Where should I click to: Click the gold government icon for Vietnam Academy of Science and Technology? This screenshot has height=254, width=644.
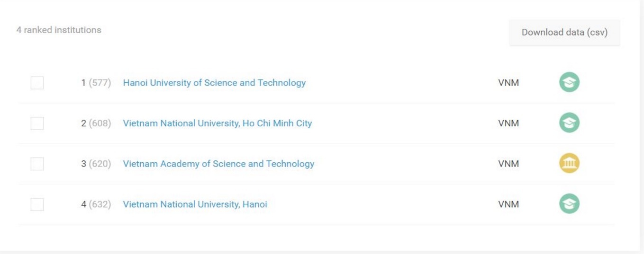pyautogui.click(x=569, y=164)
